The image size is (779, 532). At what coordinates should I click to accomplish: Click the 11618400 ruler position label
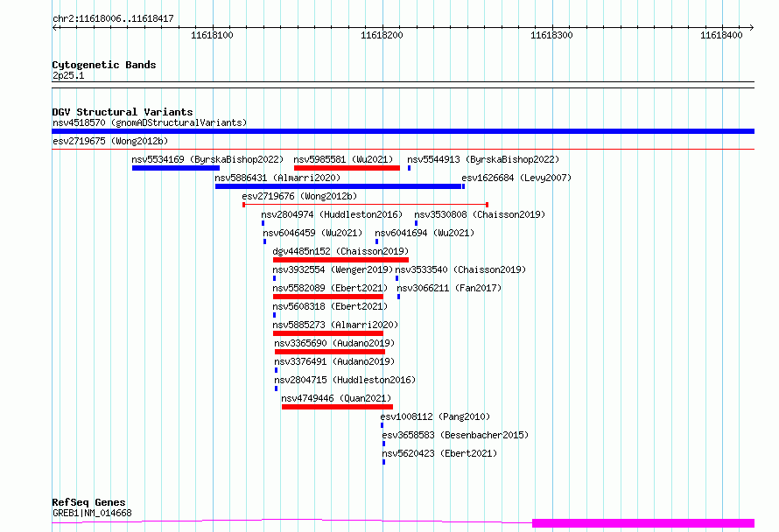(721, 35)
